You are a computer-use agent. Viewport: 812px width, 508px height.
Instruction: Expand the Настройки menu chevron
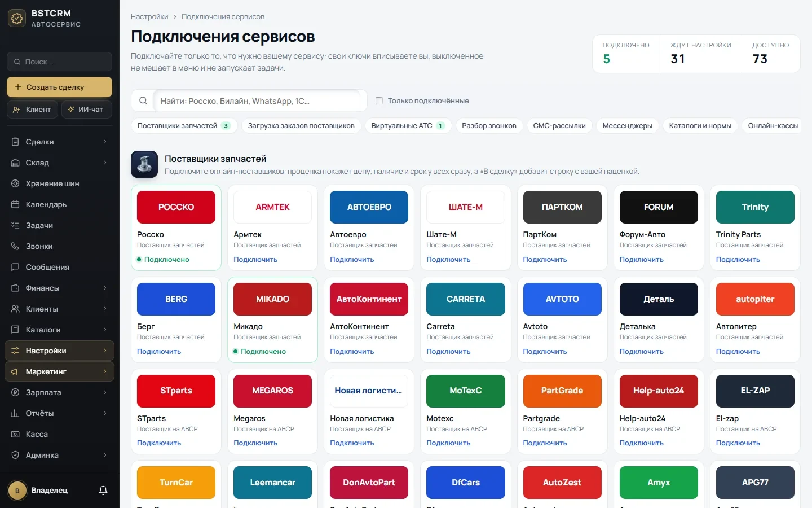105,351
